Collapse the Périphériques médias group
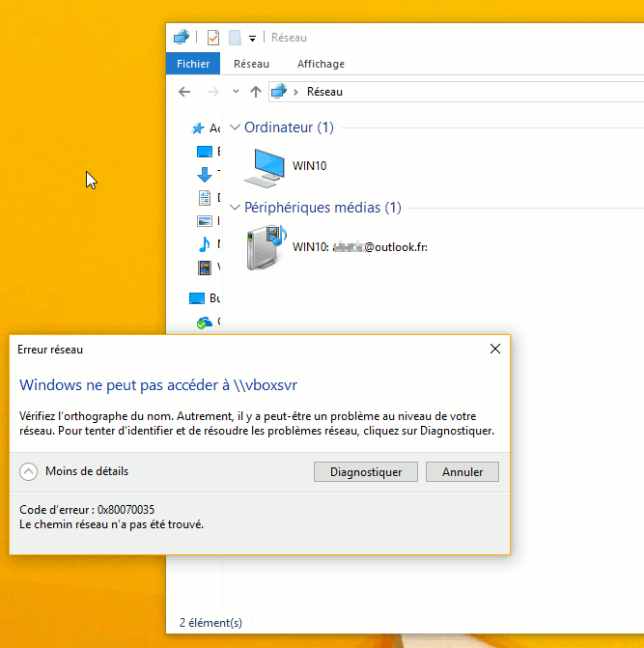The height and width of the screenshot is (648, 644). pos(235,208)
